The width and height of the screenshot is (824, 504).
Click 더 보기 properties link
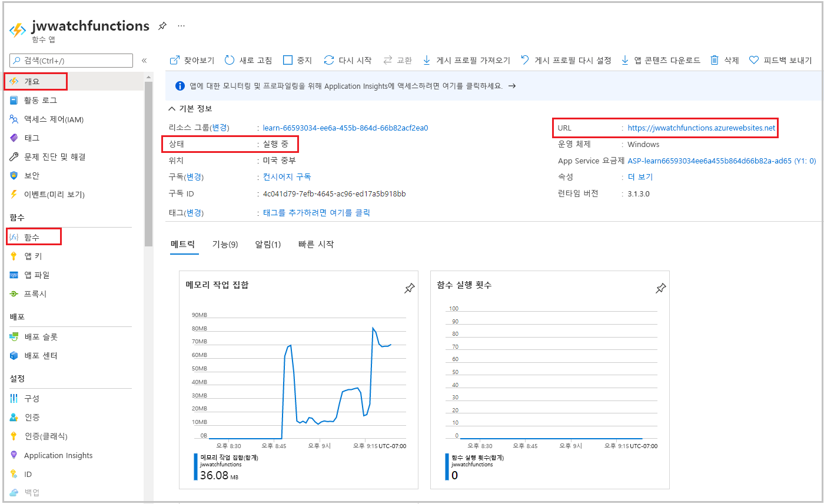click(640, 177)
